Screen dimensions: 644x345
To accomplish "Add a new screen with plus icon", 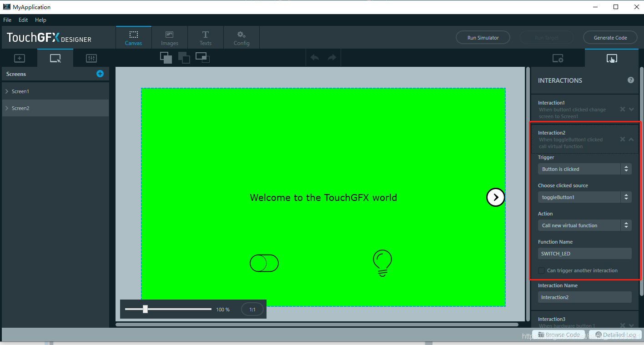I will click(100, 74).
